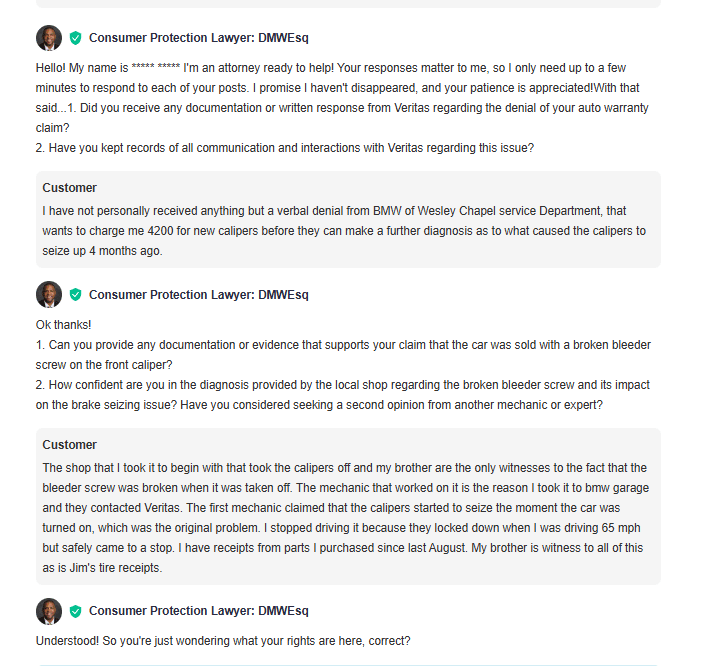Click lawyer avatar above the "Ok thanks!" reply

point(49,295)
